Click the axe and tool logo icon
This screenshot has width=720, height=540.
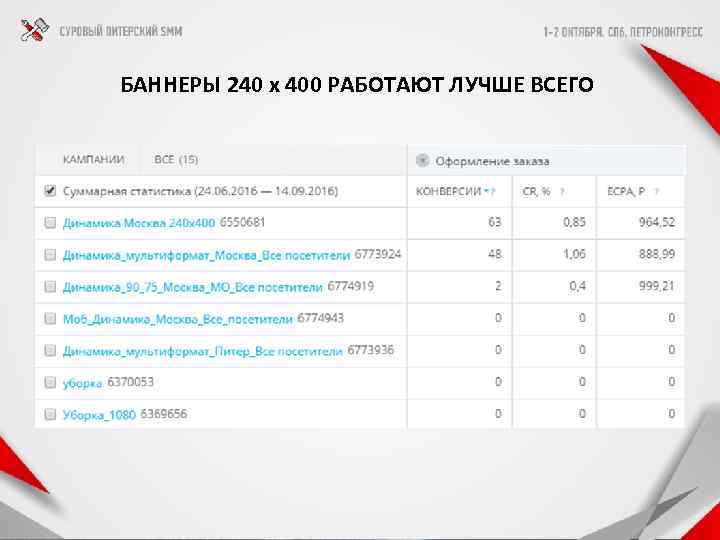coord(35,30)
